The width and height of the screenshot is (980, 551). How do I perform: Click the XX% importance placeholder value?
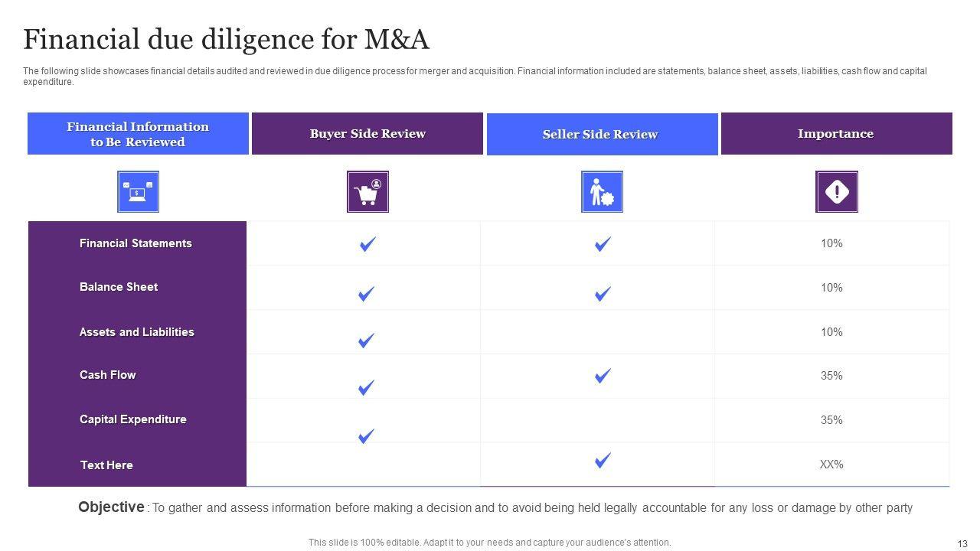(x=831, y=465)
